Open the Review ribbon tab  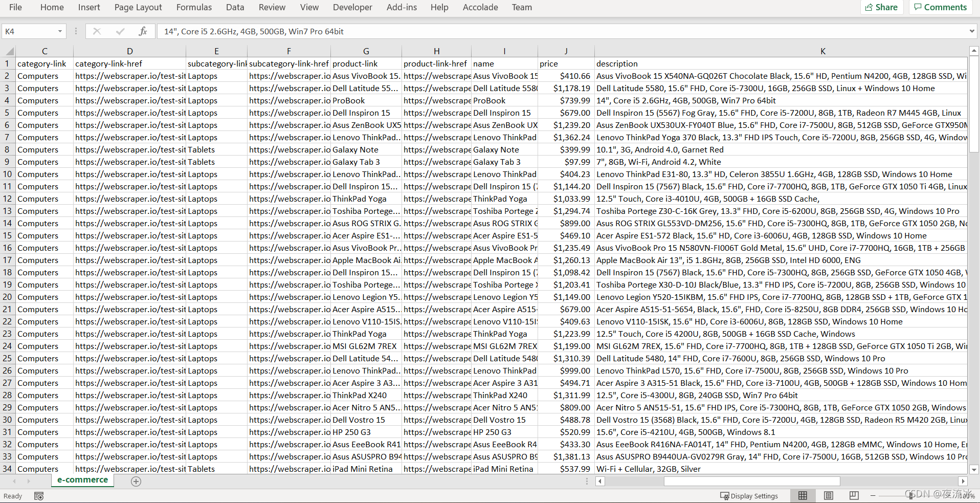tap(272, 7)
